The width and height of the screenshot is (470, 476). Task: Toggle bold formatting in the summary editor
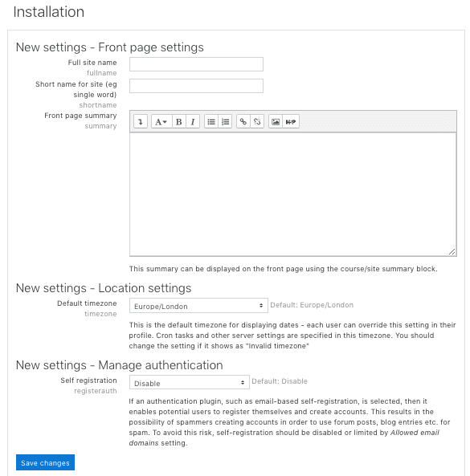click(179, 122)
